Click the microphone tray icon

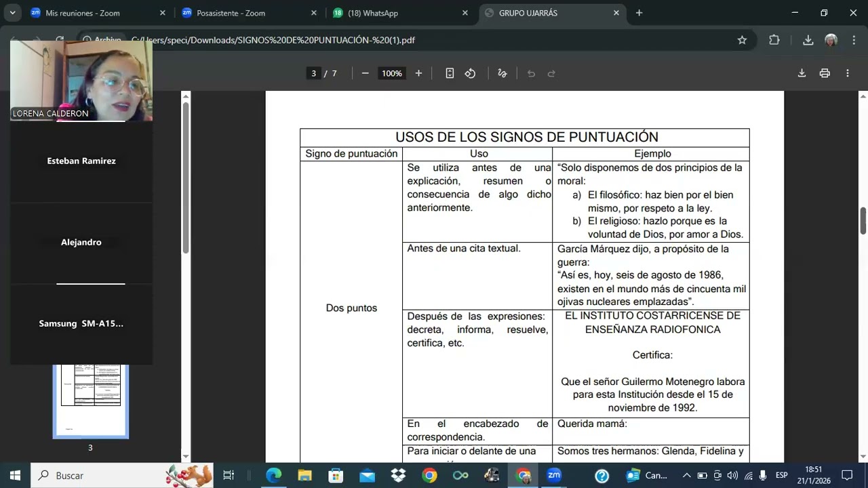(764, 476)
